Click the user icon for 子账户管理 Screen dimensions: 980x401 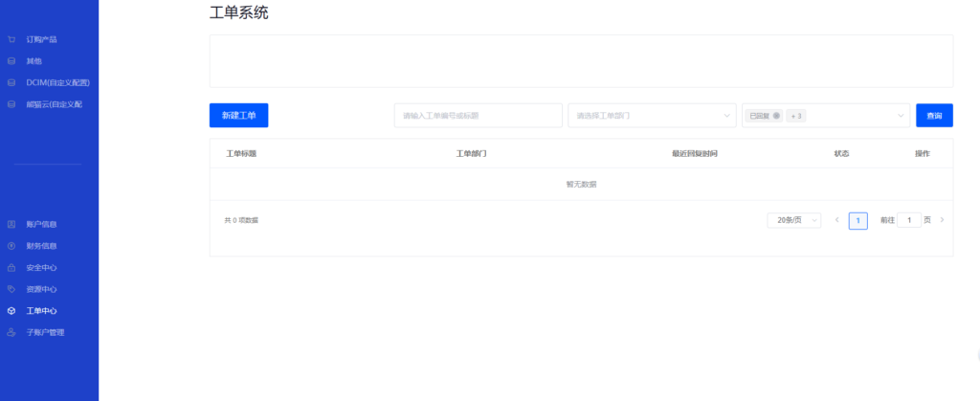pyautogui.click(x=11, y=332)
